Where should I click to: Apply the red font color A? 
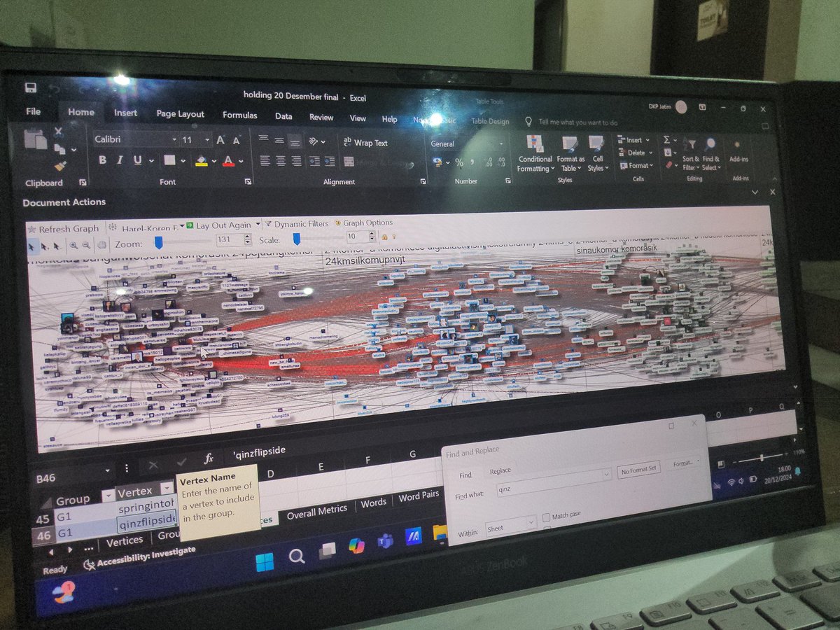pos(228,162)
